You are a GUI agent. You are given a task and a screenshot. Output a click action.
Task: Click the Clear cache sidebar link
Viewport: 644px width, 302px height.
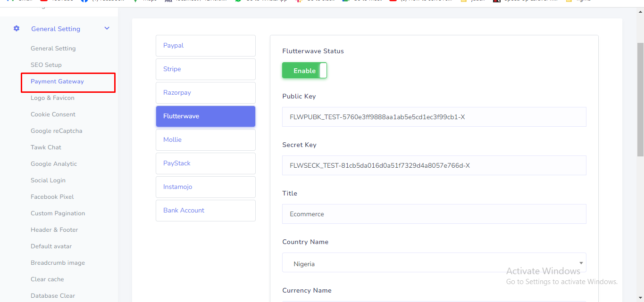tap(47, 279)
